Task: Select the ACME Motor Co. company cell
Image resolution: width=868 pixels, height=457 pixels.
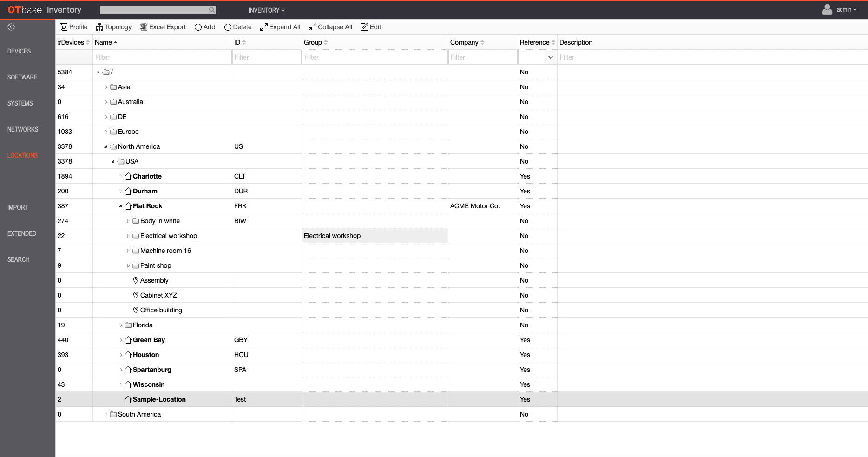Action: click(483, 206)
